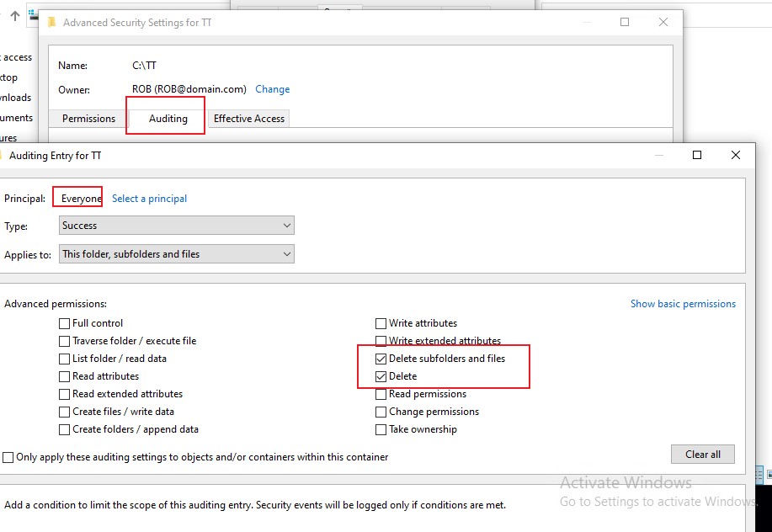The image size is (772, 532).
Task: Enable the Read permissions checkbox
Action: (381, 394)
